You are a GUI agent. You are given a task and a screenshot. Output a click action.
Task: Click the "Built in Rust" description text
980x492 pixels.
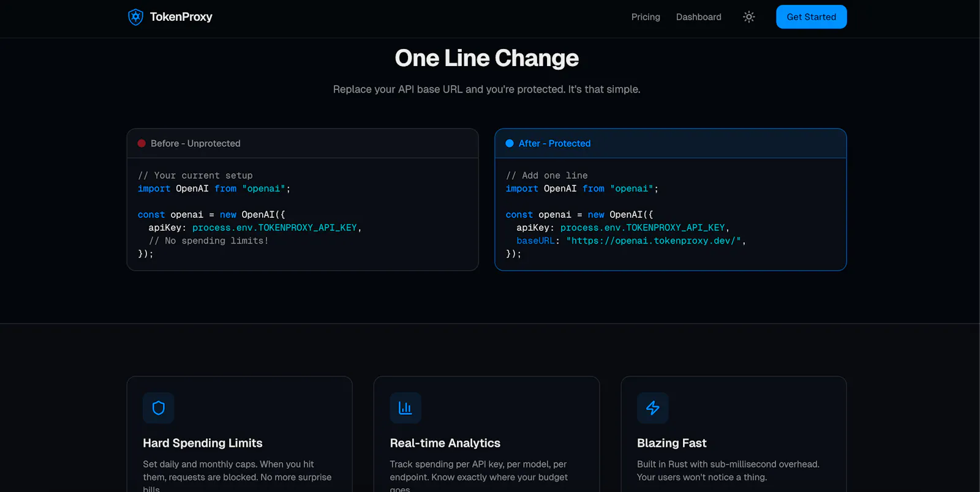[x=728, y=471]
